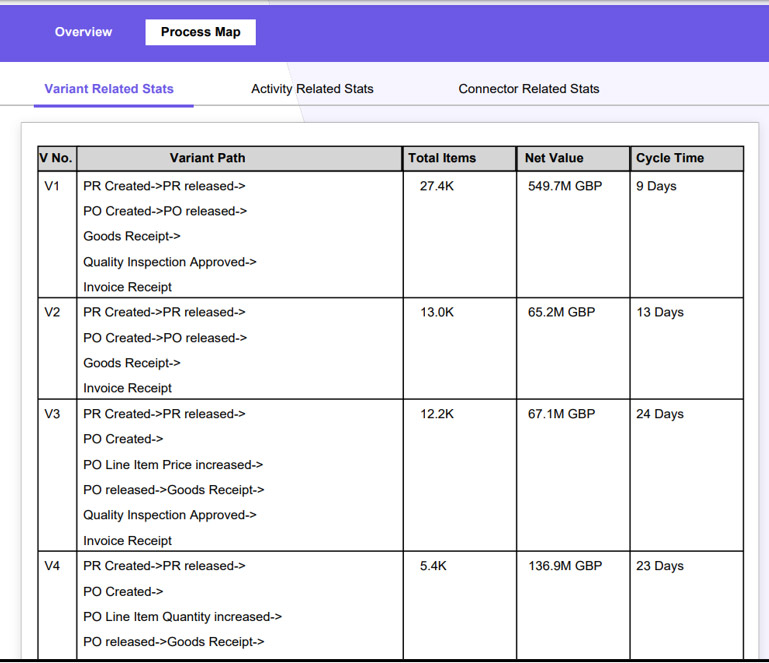769x663 pixels.
Task: Click the 24 Days cycle time
Action: 660,414
